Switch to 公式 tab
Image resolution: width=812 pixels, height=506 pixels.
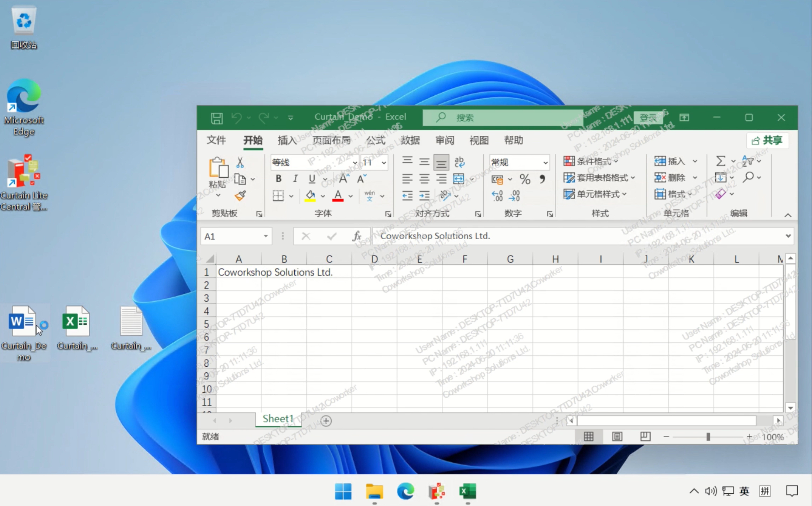376,140
